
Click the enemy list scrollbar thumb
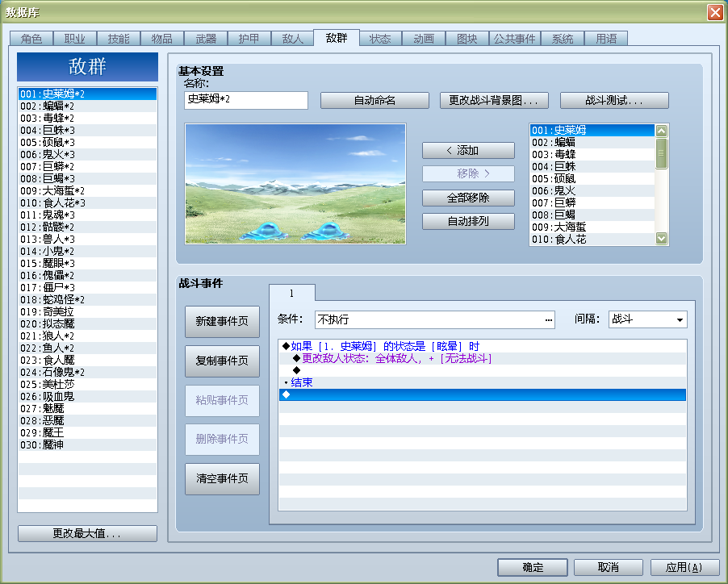pos(661,153)
